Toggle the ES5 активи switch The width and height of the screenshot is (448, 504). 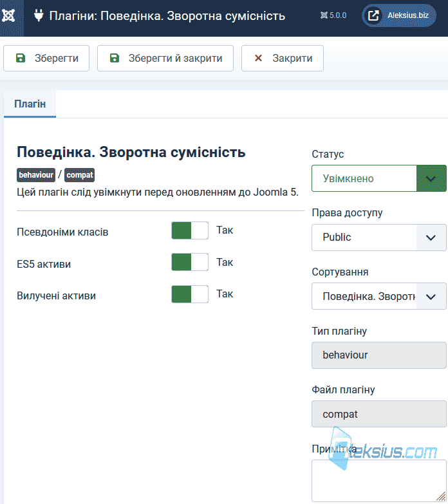[x=190, y=262]
